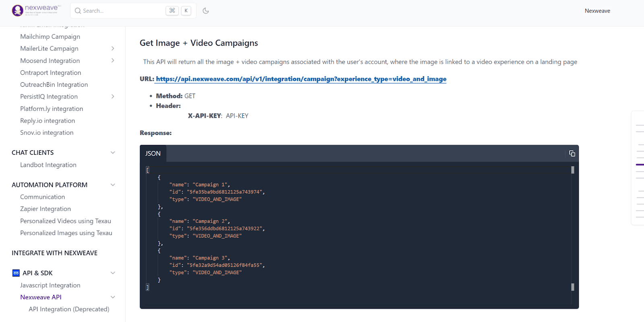Click the "Campaign 3" name line

tap(200, 258)
